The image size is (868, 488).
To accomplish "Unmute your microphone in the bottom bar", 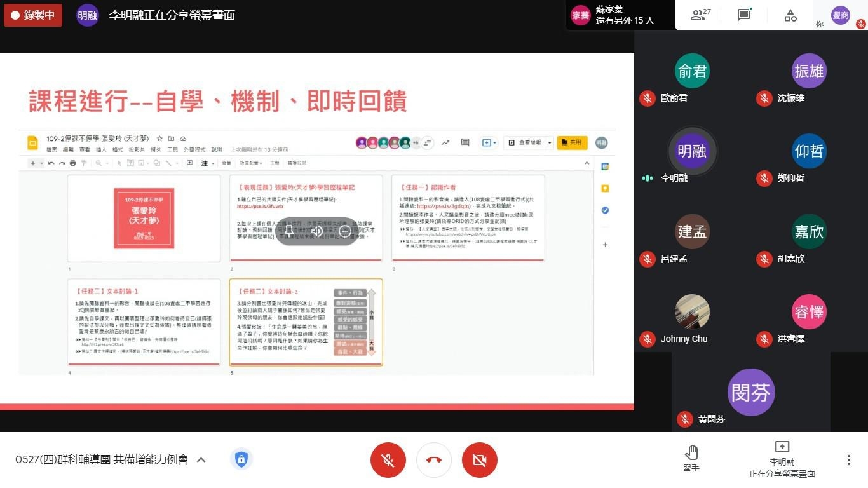I will coord(388,459).
